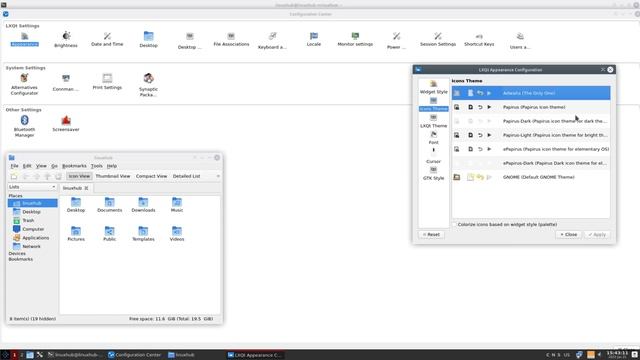This screenshot has height=360, width=640.
Task: Open Desktop settings icon
Action: [149, 40]
